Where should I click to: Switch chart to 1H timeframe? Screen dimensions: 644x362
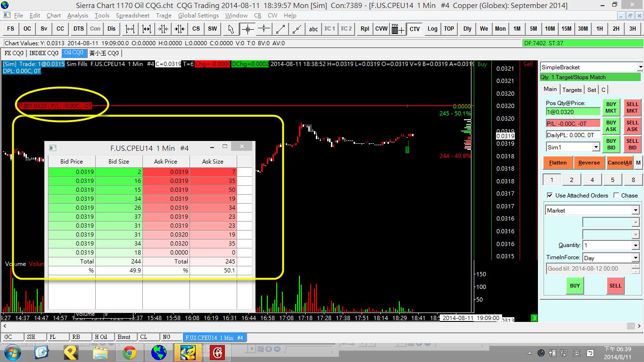click(599, 29)
